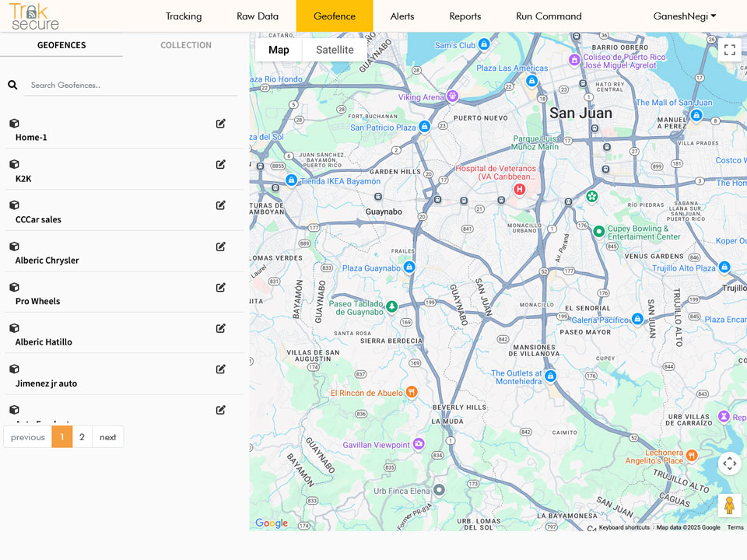Click the Search Geofences input field

click(131, 85)
